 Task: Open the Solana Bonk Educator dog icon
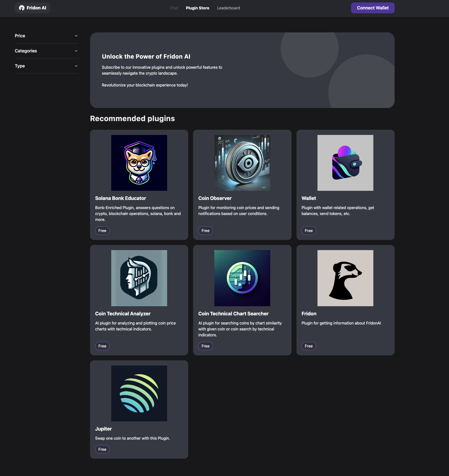tap(139, 163)
